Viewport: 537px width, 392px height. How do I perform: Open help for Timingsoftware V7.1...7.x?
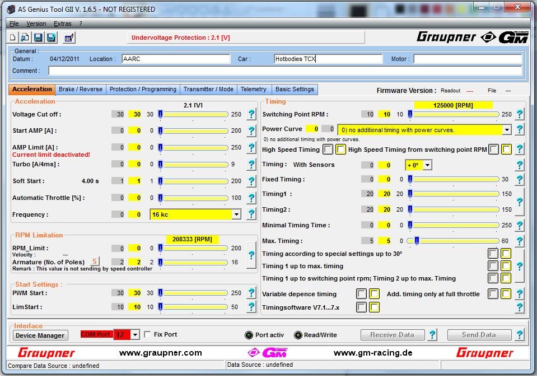click(520, 307)
